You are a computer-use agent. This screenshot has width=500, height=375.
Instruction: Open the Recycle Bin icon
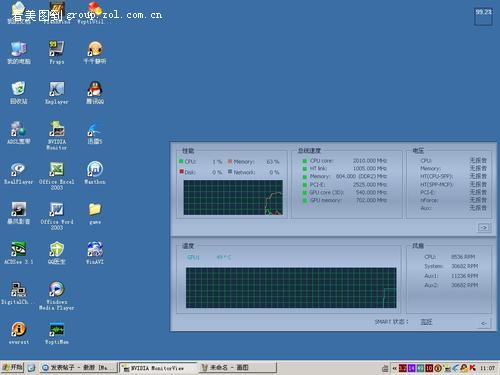pyautogui.click(x=19, y=92)
